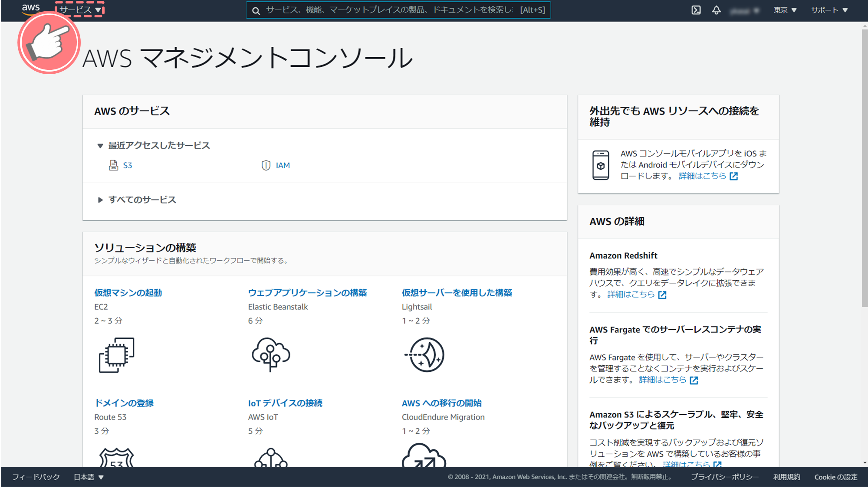The width and height of the screenshot is (868, 488).
Task: Open the サービス dropdown menu
Action: pos(80,10)
